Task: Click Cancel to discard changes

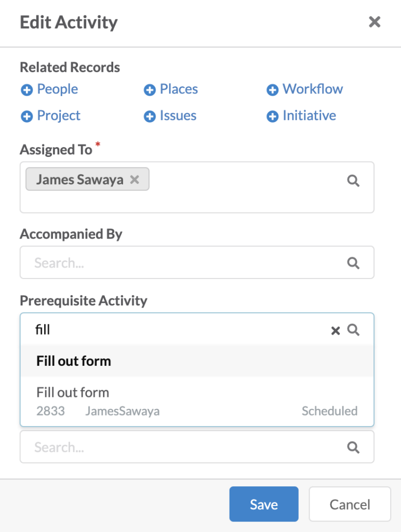Action: [x=350, y=504]
